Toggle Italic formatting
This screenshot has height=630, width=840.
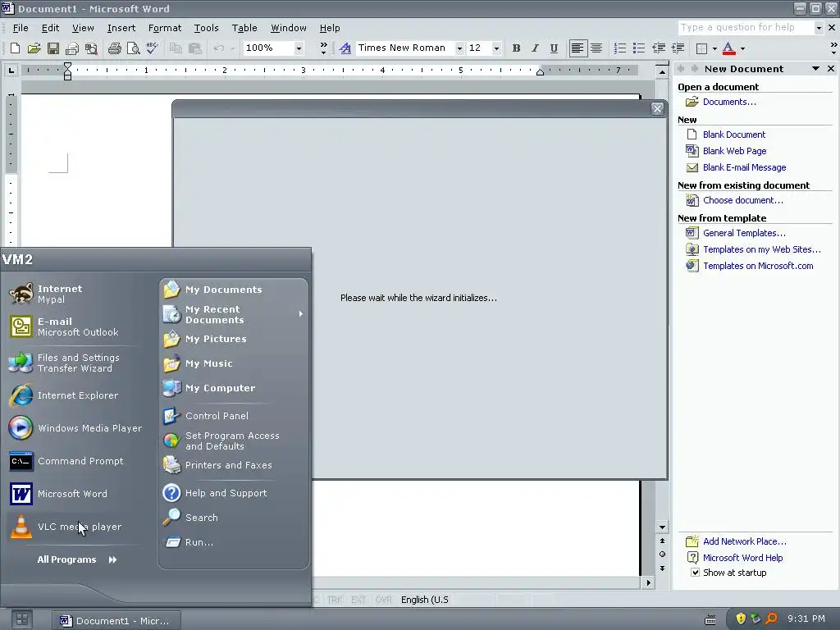click(535, 48)
